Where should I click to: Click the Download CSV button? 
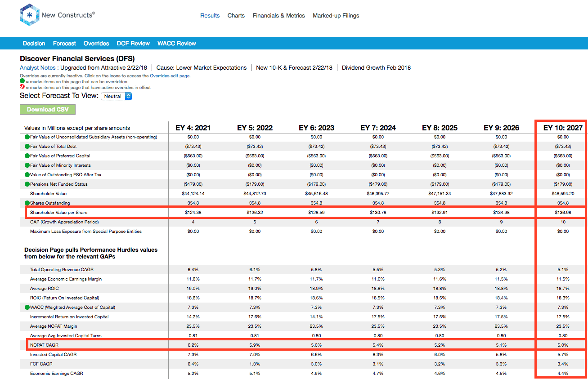coord(48,109)
